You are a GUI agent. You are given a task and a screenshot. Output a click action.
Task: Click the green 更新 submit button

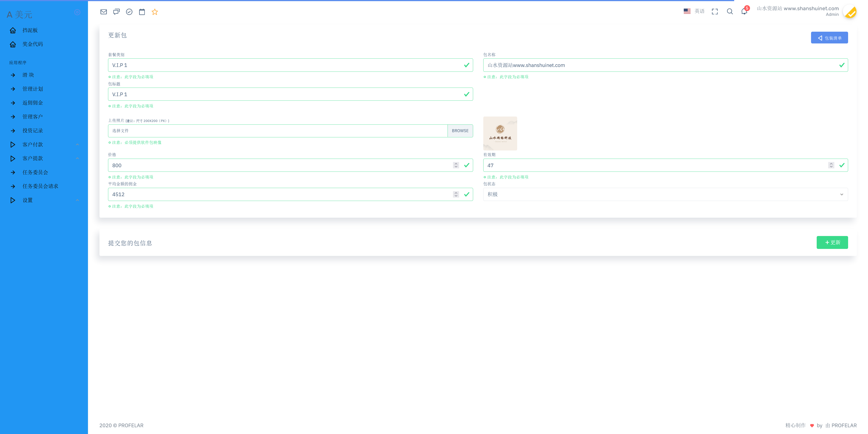point(832,243)
